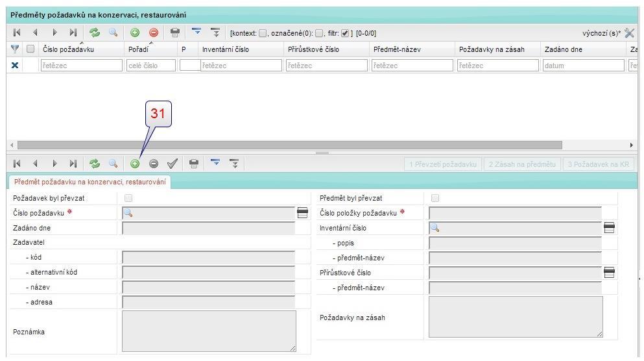
Task: Delete record with red minus icon
Action: 154,32
